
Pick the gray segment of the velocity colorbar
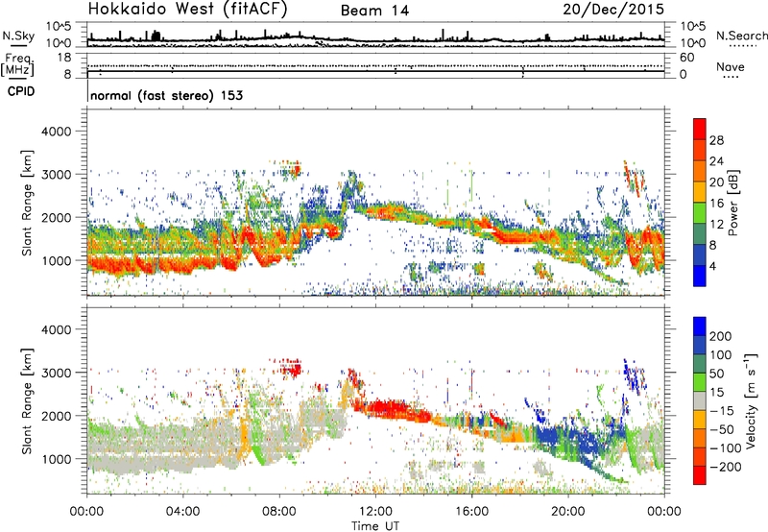[700, 400]
